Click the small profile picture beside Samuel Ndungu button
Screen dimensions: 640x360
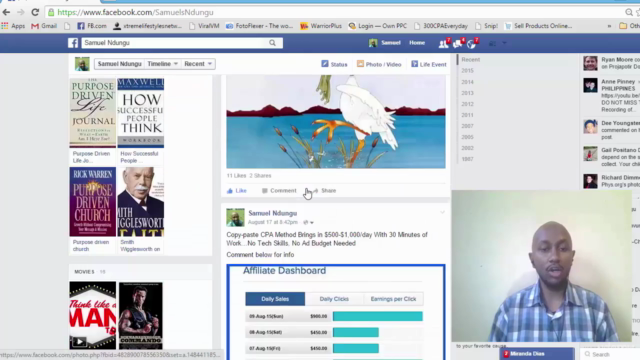82,64
